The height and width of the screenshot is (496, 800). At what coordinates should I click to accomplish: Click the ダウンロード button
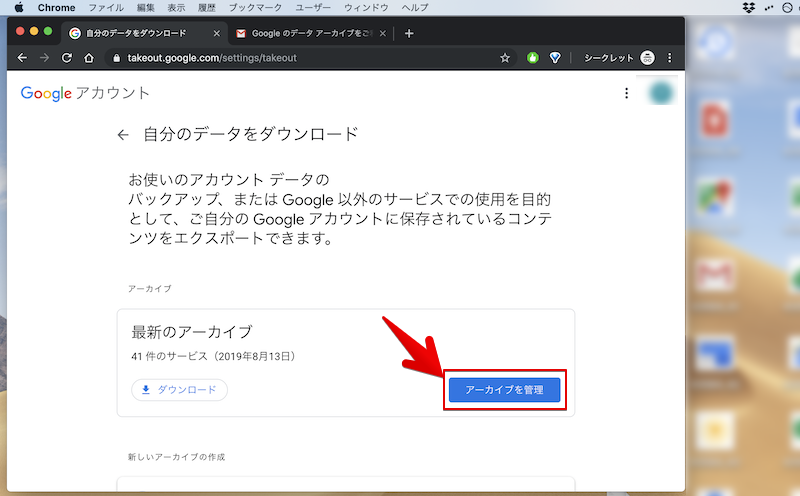click(179, 389)
